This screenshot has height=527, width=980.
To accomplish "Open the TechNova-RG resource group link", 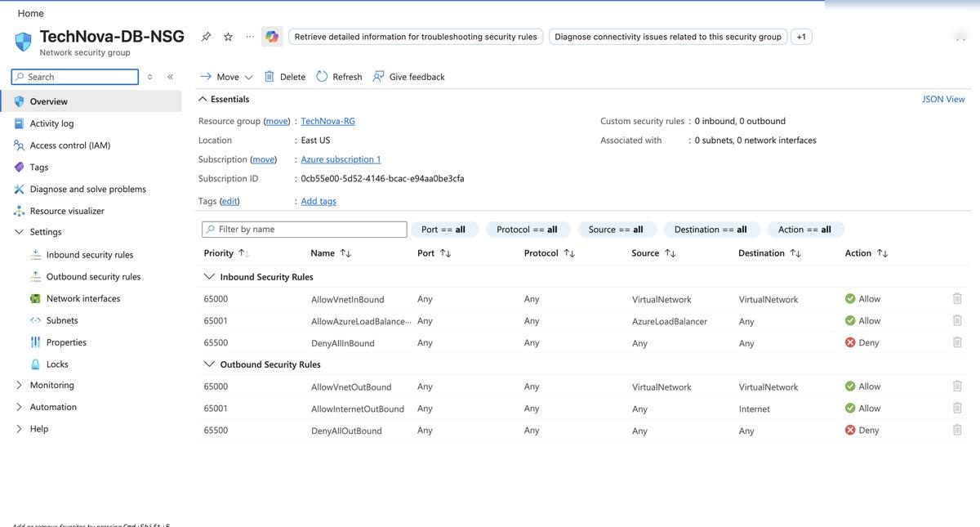I will tap(328, 121).
